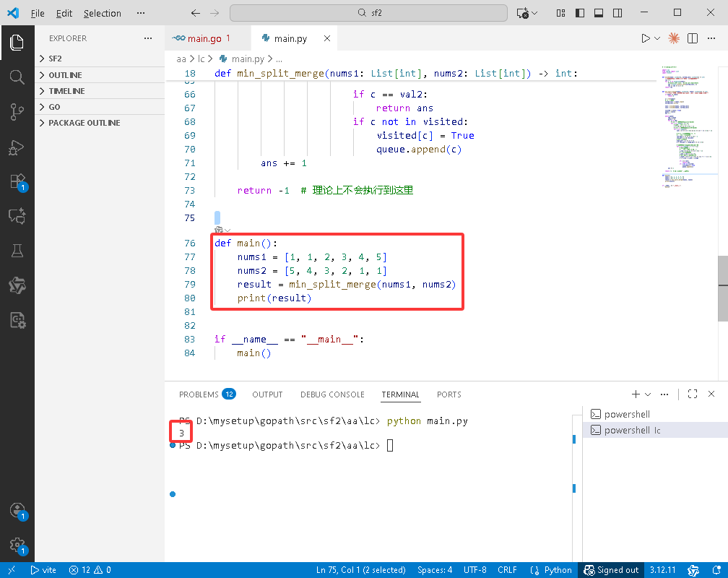Change encoding via UTF-8 status
The width and height of the screenshot is (728, 578).
pos(475,570)
